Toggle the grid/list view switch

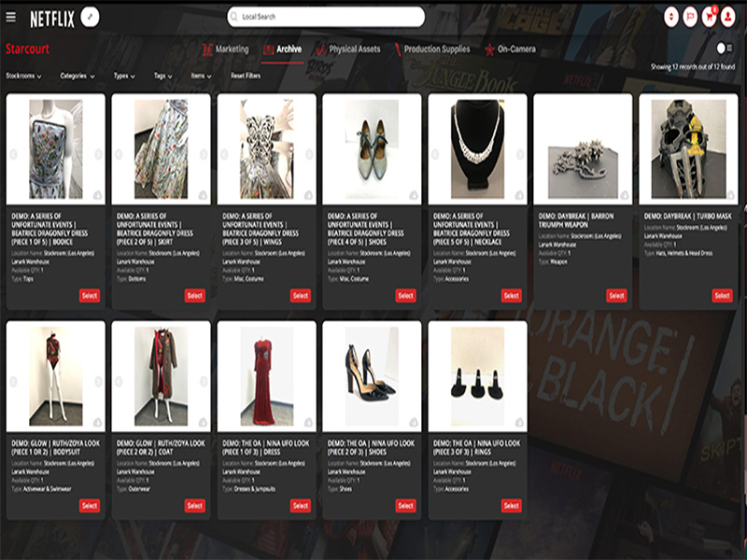[724, 48]
